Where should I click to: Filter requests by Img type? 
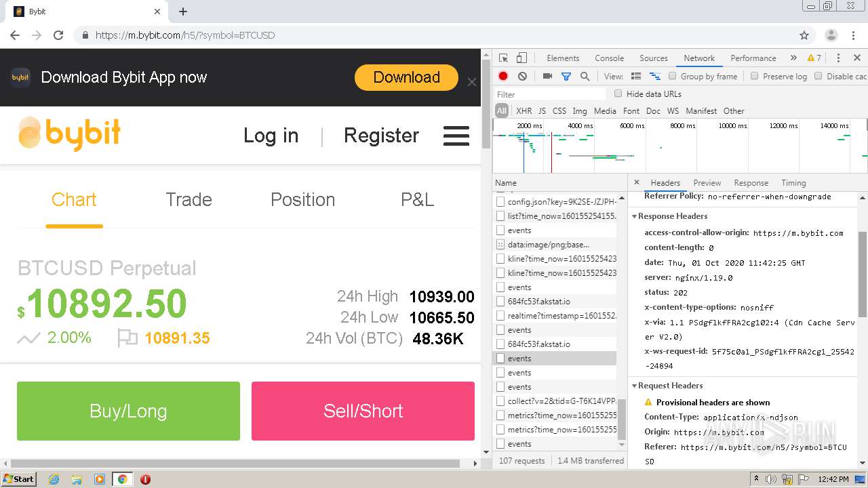click(580, 111)
